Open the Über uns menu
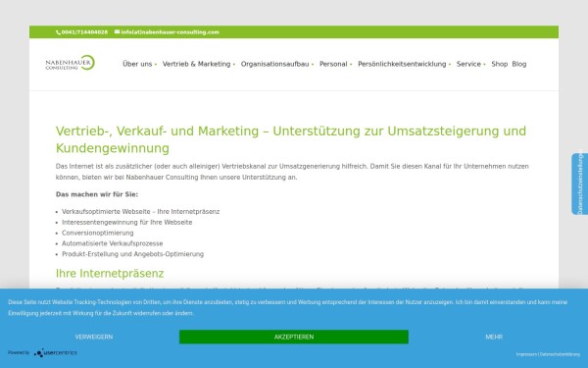588x368 pixels. point(137,64)
